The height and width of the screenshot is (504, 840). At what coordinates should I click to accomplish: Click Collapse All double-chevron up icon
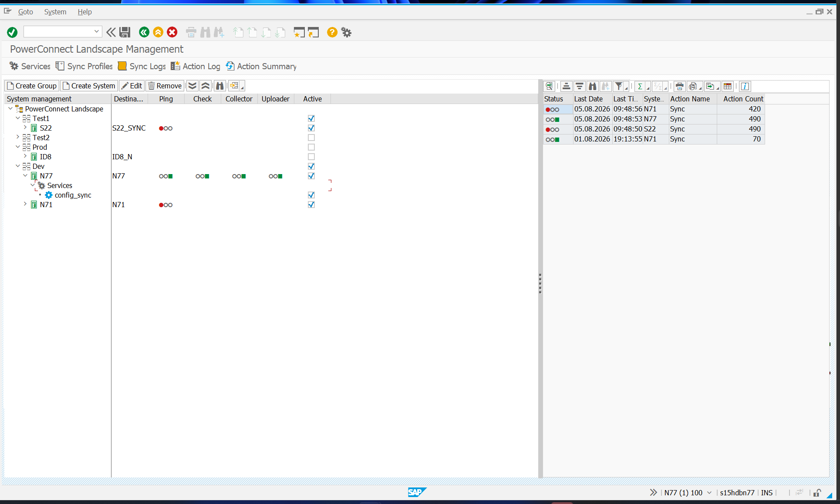(x=206, y=86)
